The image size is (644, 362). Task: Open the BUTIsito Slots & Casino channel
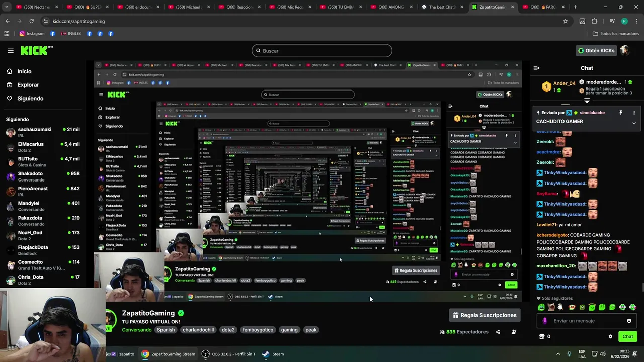43,162
